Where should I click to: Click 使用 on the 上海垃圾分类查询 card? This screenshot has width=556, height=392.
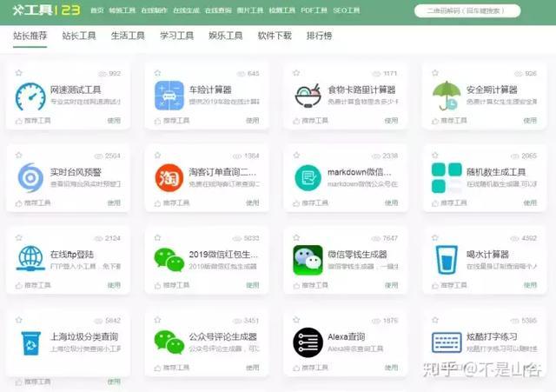point(114,382)
